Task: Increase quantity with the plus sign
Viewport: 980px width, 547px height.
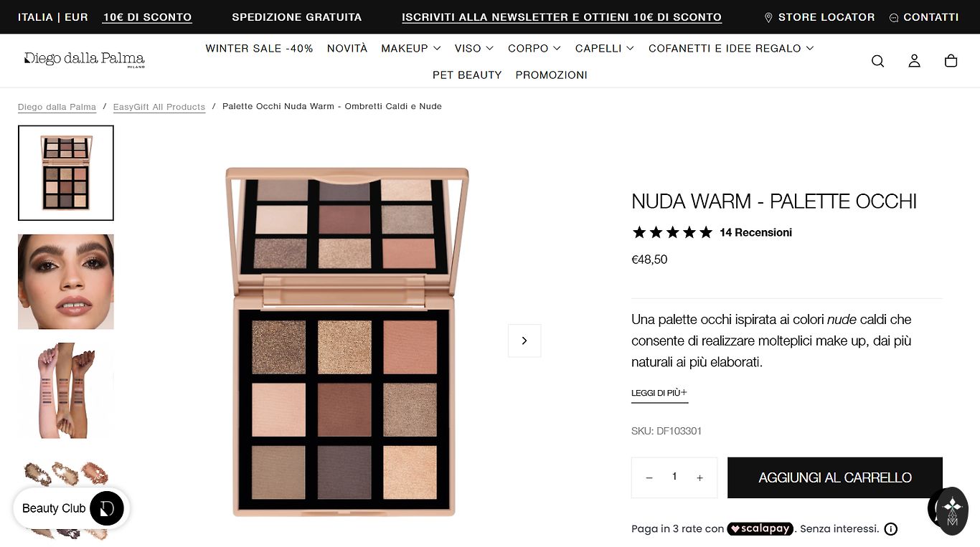Action: (x=699, y=477)
